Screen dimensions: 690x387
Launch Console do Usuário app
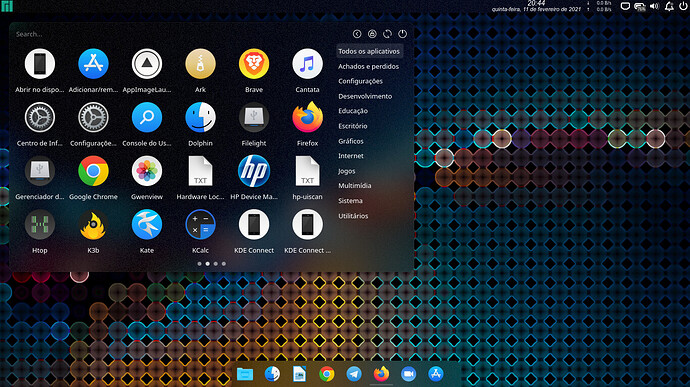pyautogui.click(x=147, y=118)
